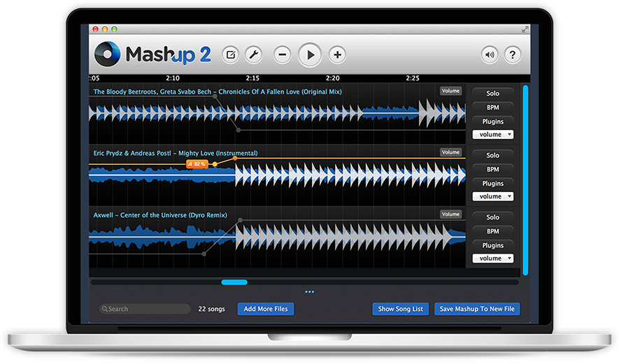Image resolution: width=619 pixels, height=364 pixels.
Task: Expand the volume dropdown on the Bloody Beetroots track
Action: pos(493,134)
